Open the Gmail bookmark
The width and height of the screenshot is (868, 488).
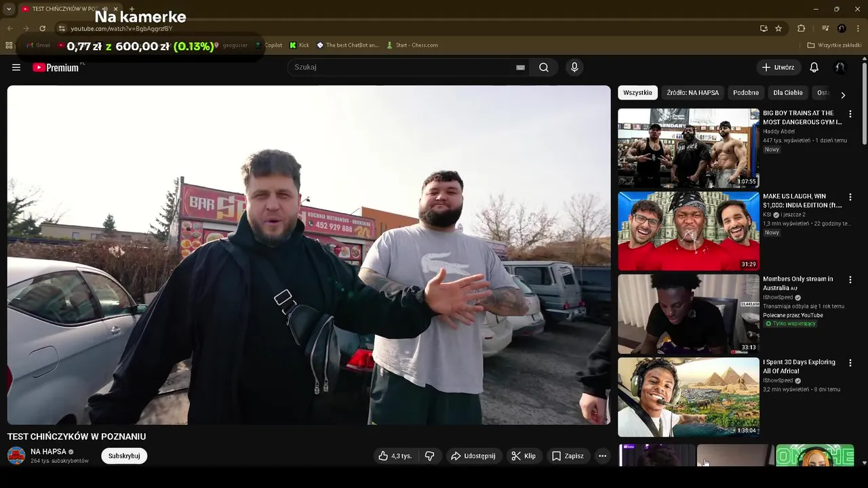click(x=38, y=45)
